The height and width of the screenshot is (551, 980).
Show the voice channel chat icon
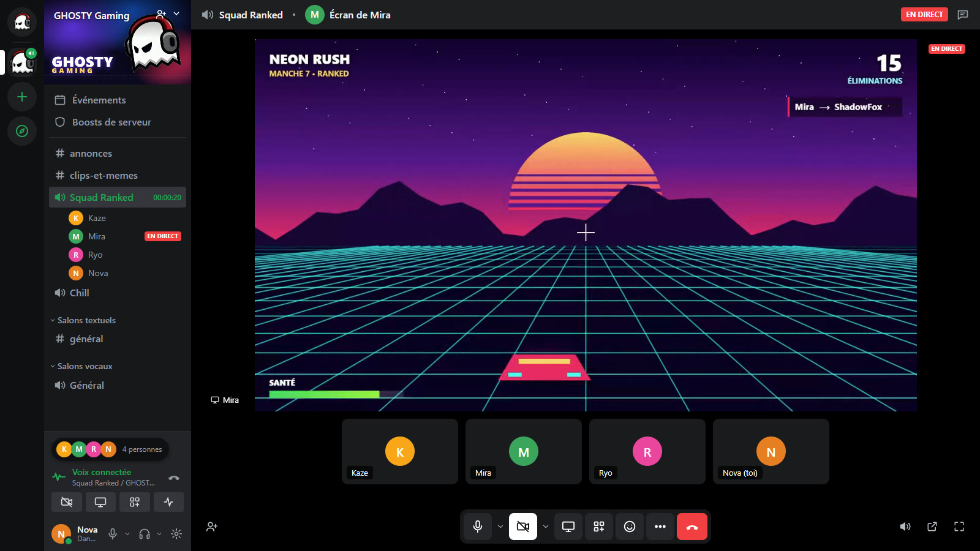pos(963,15)
